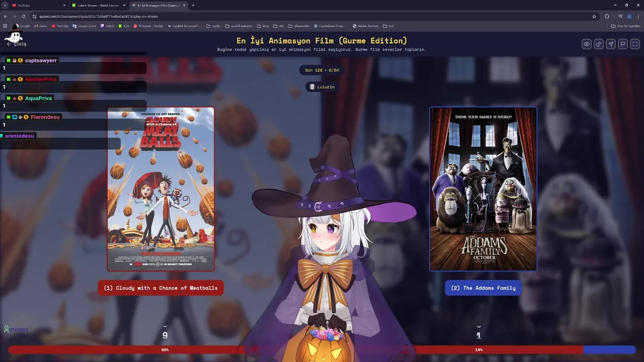Open the Chrome three-dot menu

(638, 16)
